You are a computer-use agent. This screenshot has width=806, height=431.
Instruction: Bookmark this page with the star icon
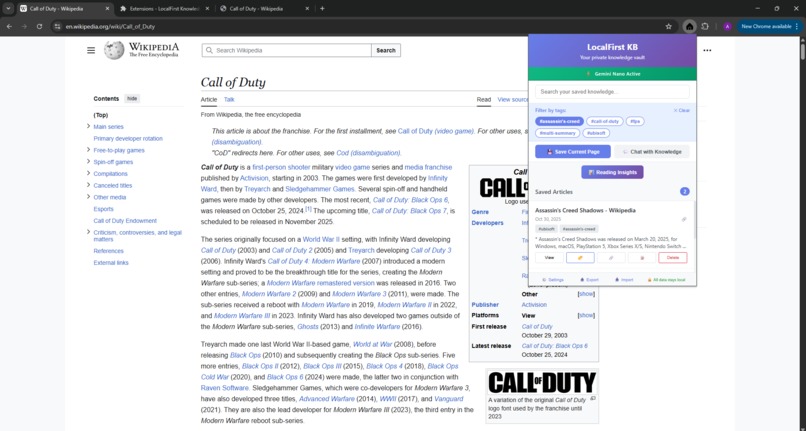(668, 26)
